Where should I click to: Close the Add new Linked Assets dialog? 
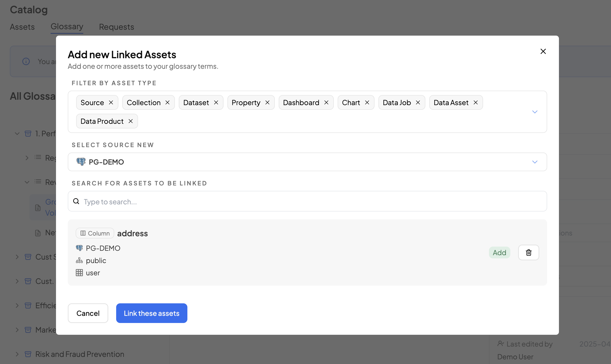click(x=543, y=51)
